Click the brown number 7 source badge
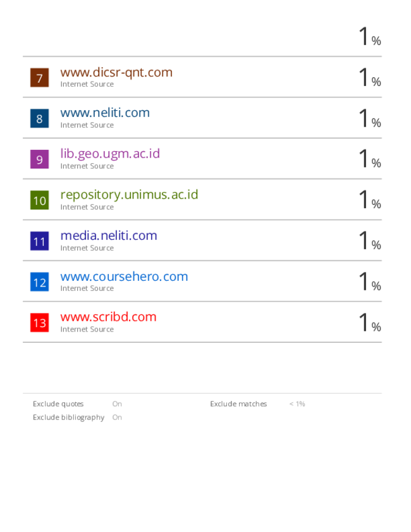 [39, 78]
